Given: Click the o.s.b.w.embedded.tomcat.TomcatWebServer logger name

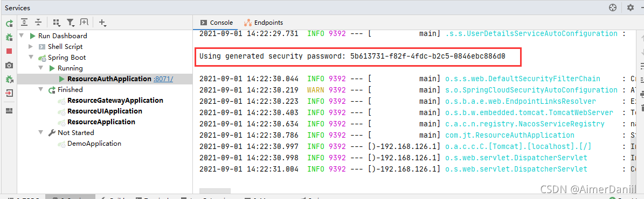Looking at the screenshot, I should 529,112.
